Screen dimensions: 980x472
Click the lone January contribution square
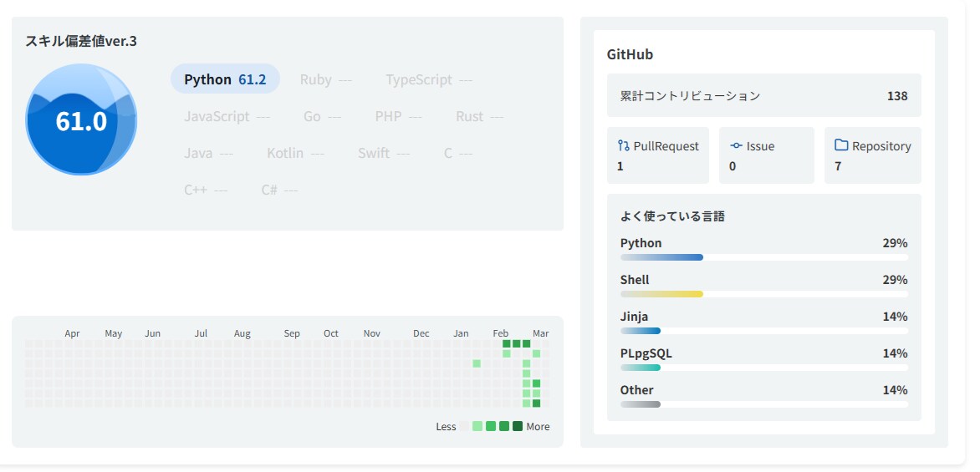point(477,363)
